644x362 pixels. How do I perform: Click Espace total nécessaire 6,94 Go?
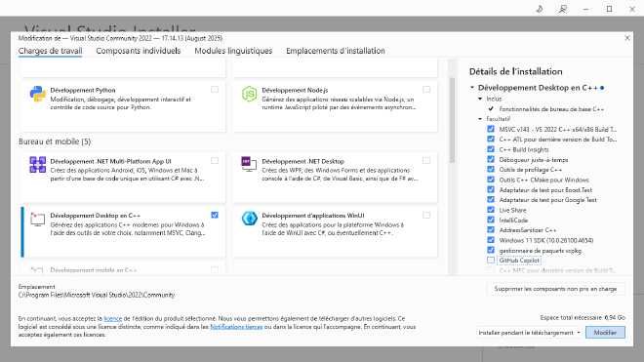click(583, 318)
